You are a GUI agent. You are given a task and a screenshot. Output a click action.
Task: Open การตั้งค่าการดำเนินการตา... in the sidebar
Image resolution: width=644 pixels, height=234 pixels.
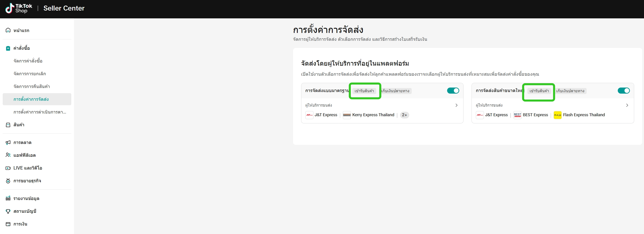37,112
